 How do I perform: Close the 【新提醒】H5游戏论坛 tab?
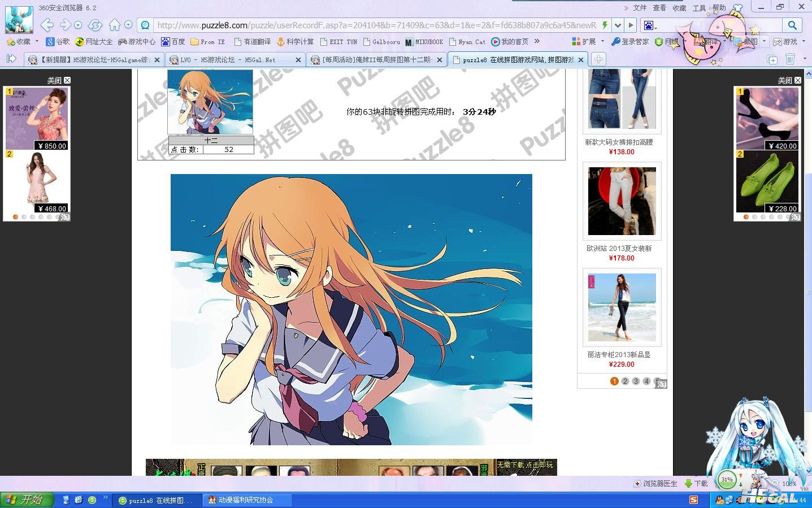click(157, 59)
